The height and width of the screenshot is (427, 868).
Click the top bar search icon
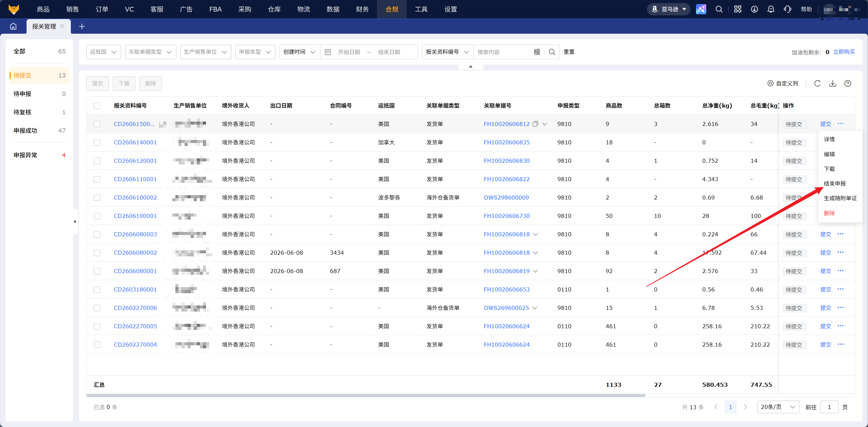(719, 9)
